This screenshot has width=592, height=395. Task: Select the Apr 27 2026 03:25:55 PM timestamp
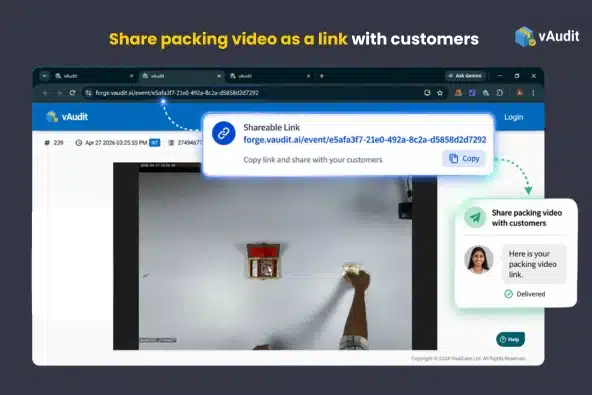click(x=116, y=143)
